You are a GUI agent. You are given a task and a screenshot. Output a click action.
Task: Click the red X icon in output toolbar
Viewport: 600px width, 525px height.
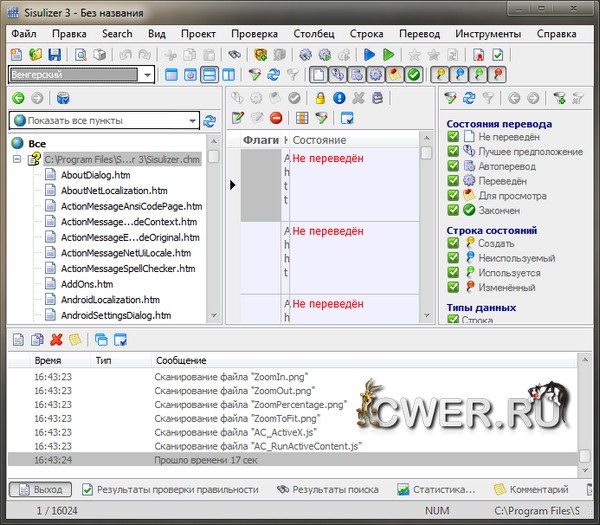(56, 339)
